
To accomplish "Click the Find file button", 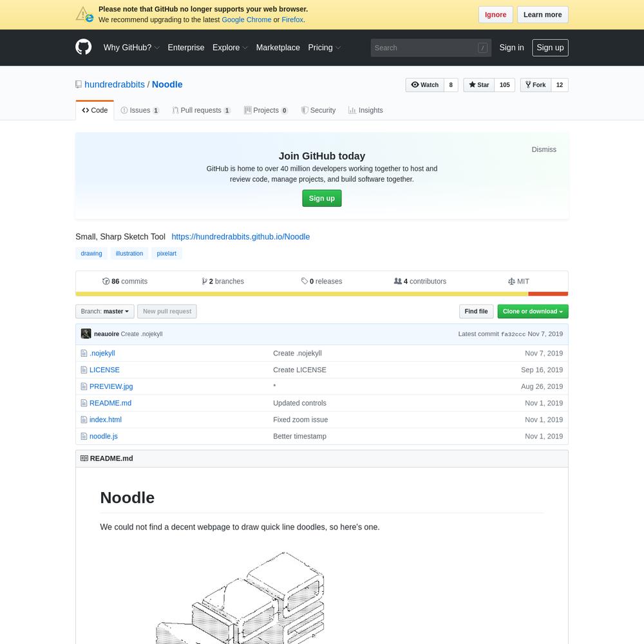I will [x=476, y=311].
